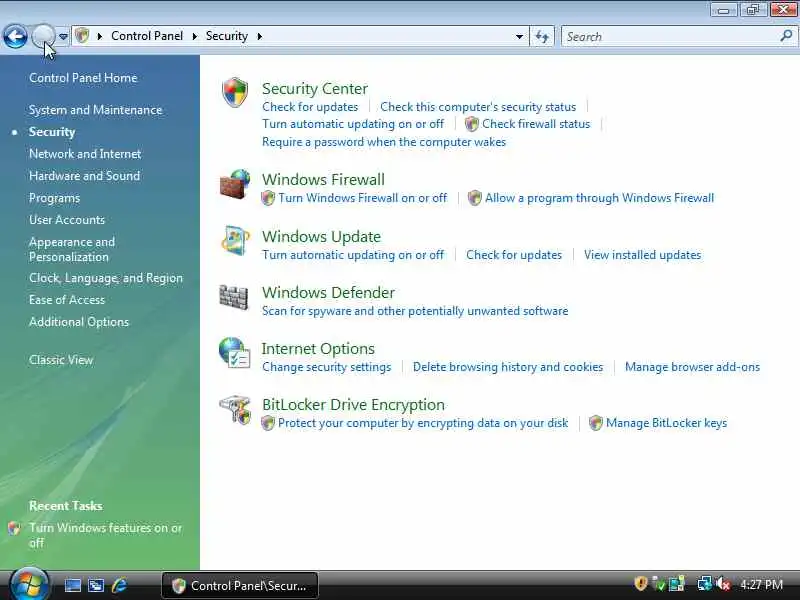This screenshot has height=600, width=800.
Task: Open Control Panel Home
Action: [x=83, y=78]
